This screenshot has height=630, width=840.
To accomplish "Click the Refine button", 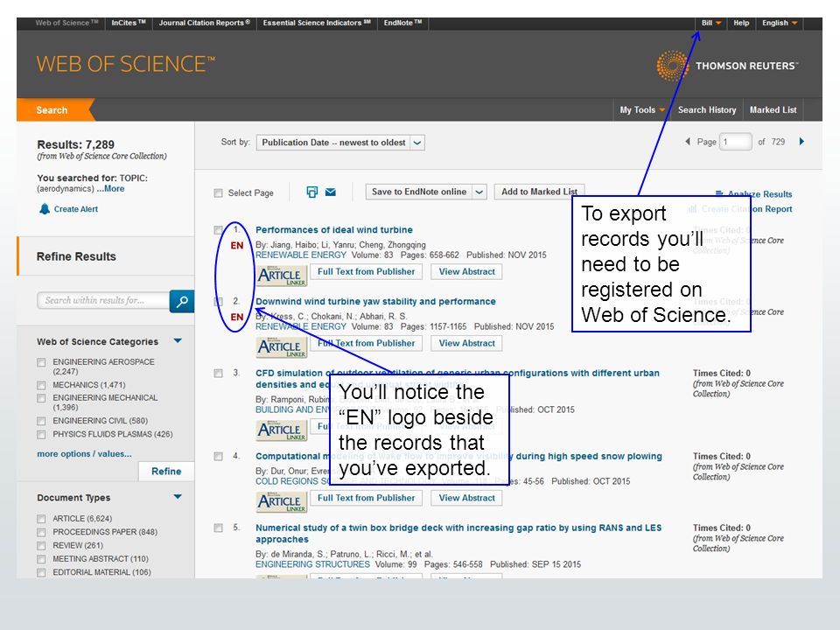I will coord(166,472).
